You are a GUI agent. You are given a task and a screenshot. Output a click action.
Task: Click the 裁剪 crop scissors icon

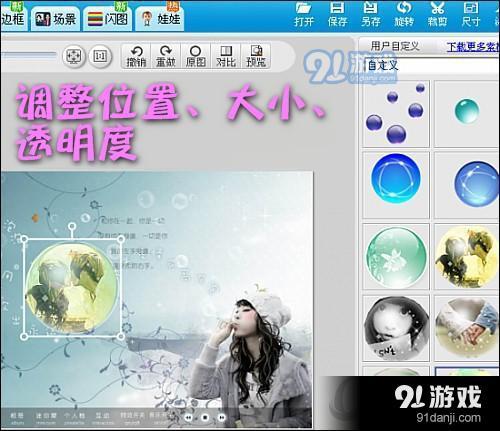point(437,14)
